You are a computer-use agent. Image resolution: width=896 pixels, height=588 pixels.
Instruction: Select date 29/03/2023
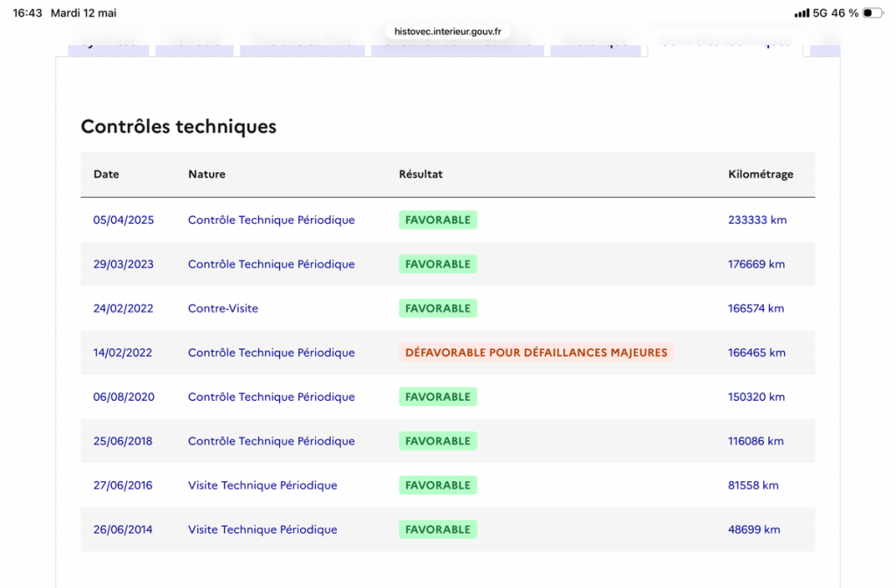coord(123,264)
